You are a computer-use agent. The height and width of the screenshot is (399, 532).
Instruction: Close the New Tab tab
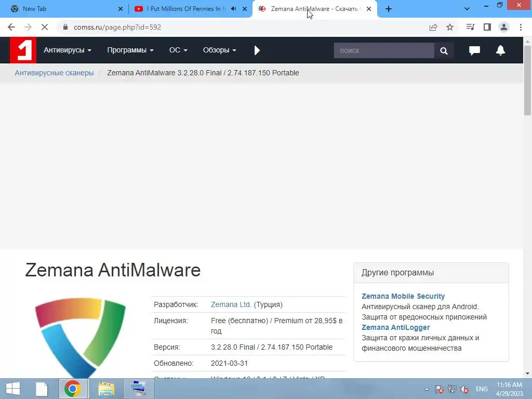121,9
